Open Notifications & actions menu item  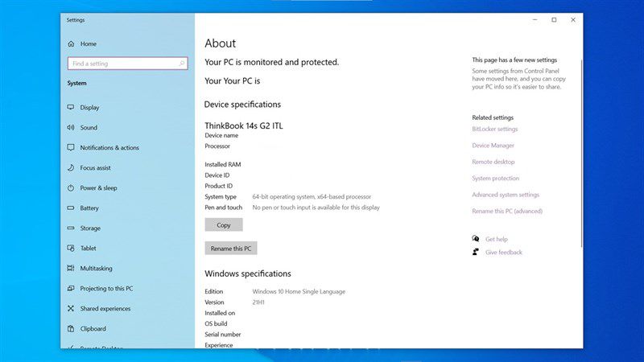[109, 147]
